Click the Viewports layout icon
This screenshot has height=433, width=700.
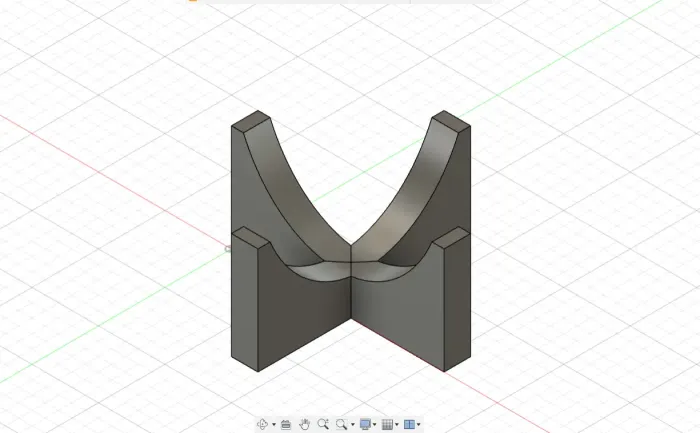(409, 424)
